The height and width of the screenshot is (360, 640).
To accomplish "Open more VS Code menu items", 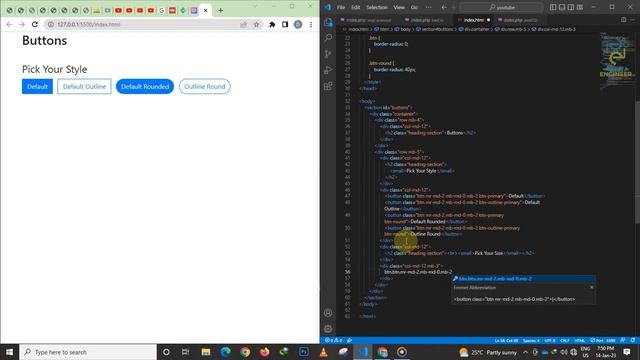I will tap(428, 7).
